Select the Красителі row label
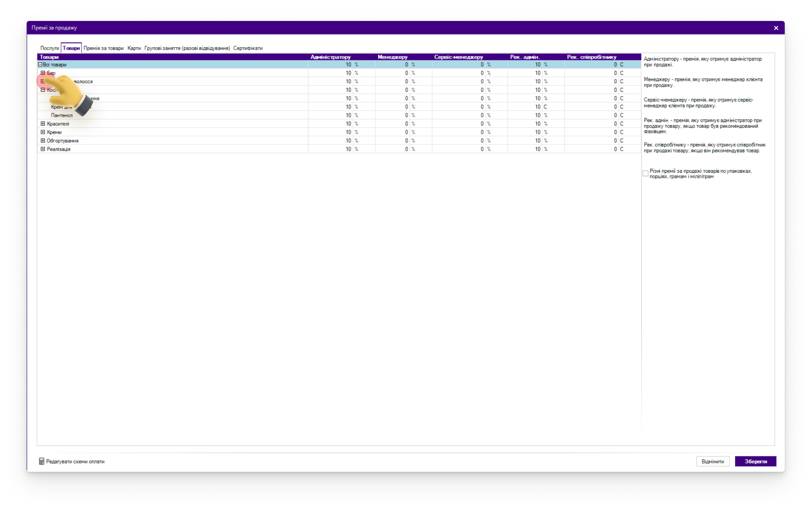 coord(58,124)
